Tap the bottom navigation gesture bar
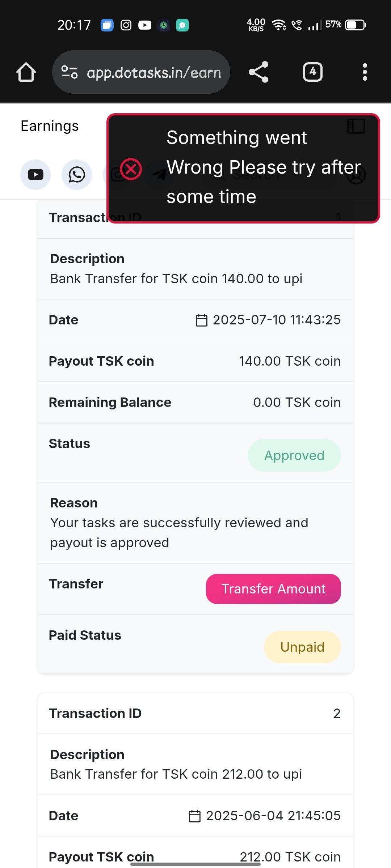 (x=195, y=864)
